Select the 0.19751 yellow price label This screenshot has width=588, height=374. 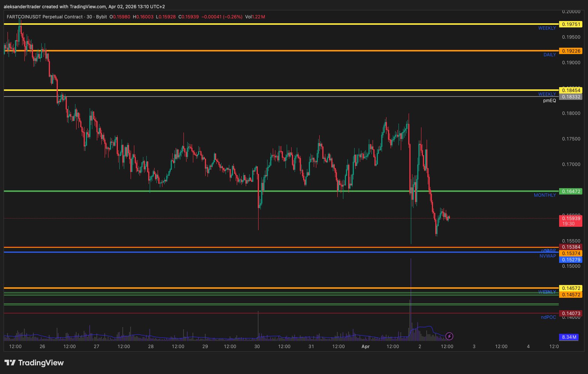[570, 24]
